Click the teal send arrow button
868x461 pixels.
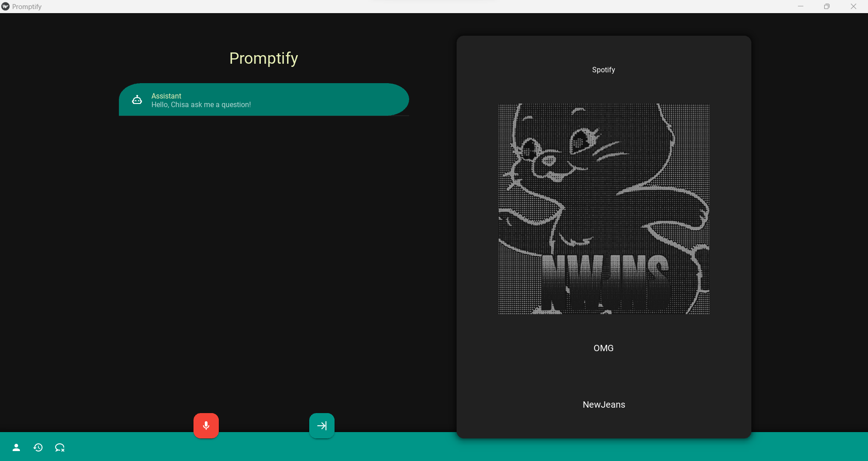tap(322, 426)
